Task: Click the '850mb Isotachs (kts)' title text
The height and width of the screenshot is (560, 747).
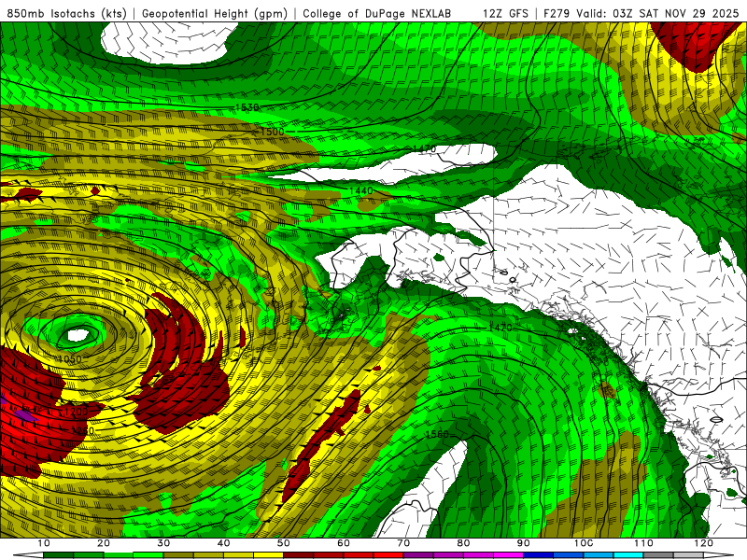Action: click(67, 14)
